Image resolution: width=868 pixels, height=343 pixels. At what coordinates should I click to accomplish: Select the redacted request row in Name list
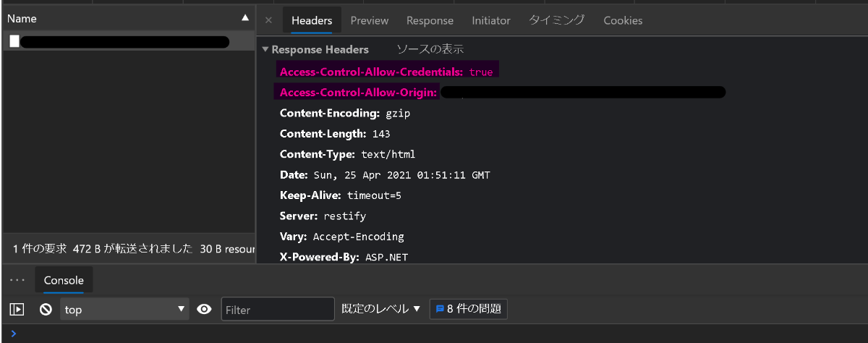point(124,42)
